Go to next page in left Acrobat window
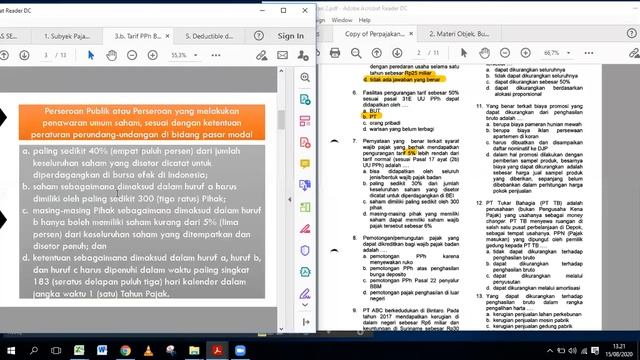Viewport: 640px width, 360px height. 24,55
